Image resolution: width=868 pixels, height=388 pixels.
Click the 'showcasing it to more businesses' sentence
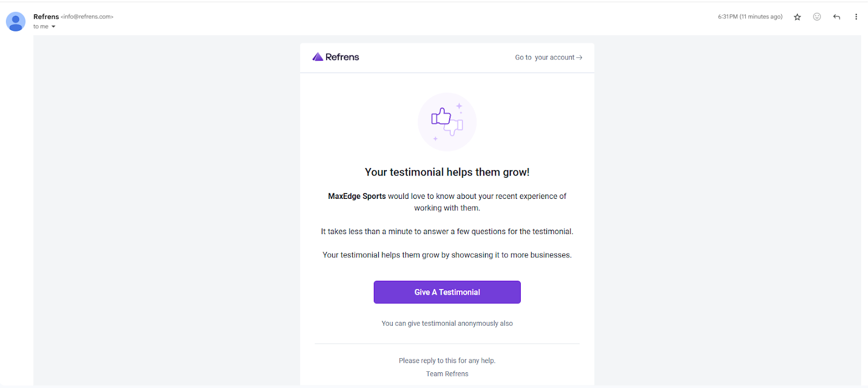(x=447, y=255)
